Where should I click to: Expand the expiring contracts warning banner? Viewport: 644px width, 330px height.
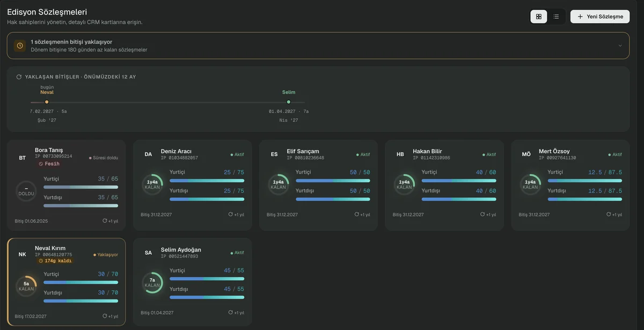pos(620,46)
